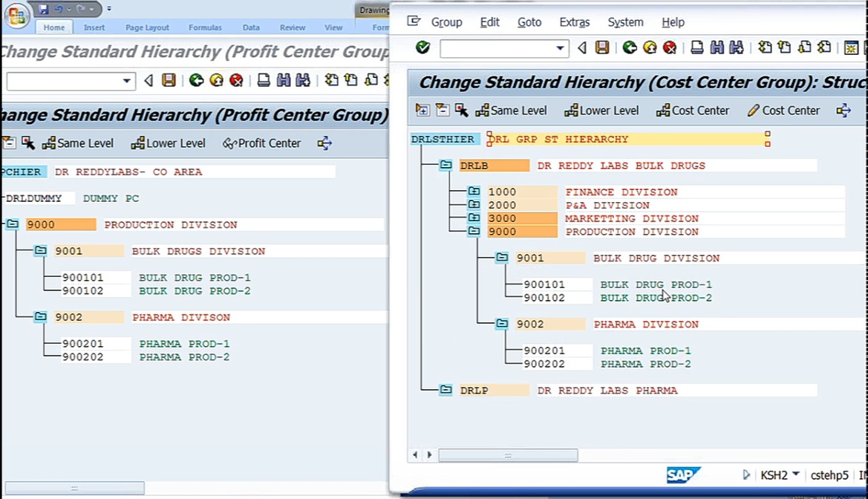Image resolution: width=868 pixels, height=499 pixels.
Task: Open System menu in SAP menu bar
Action: [625, 22]
